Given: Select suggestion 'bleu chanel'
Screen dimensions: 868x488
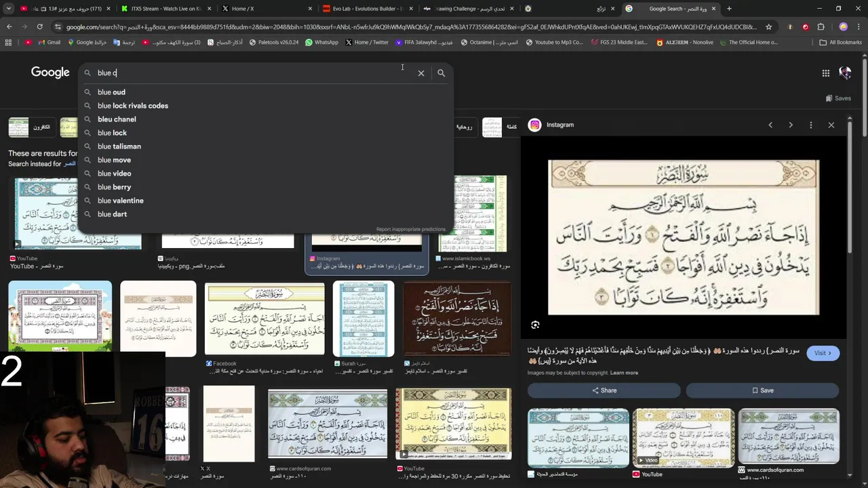Looking at the screenshot, I should tap(264, 119).
